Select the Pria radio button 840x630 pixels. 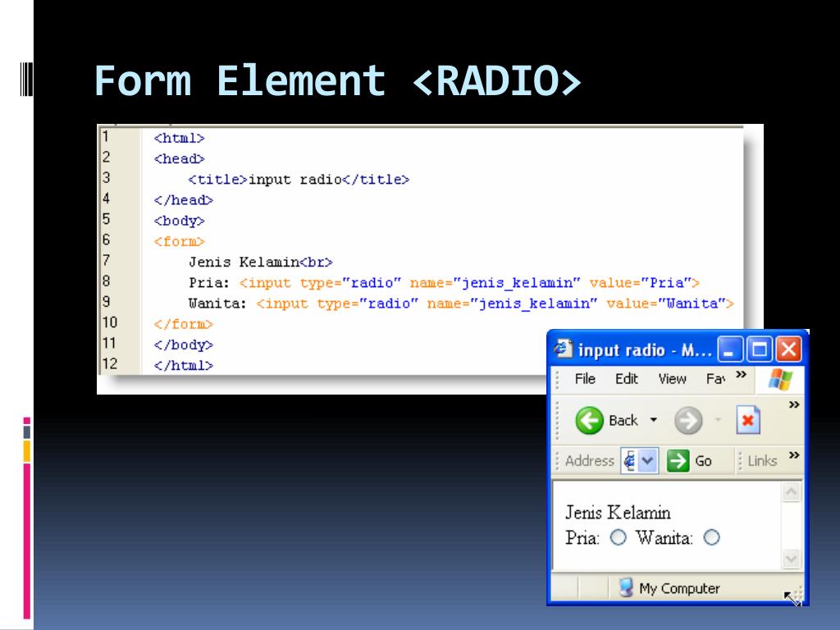pos(619,537)
